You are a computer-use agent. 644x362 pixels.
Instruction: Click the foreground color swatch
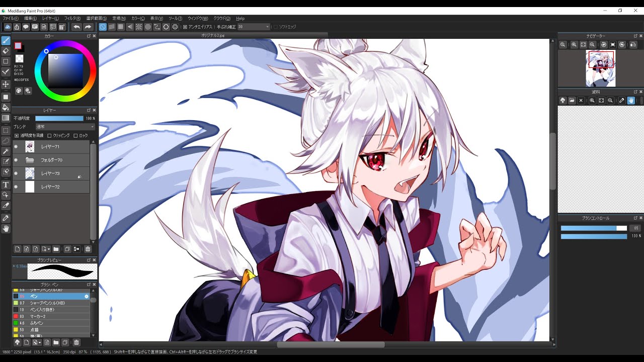point(18,46)
